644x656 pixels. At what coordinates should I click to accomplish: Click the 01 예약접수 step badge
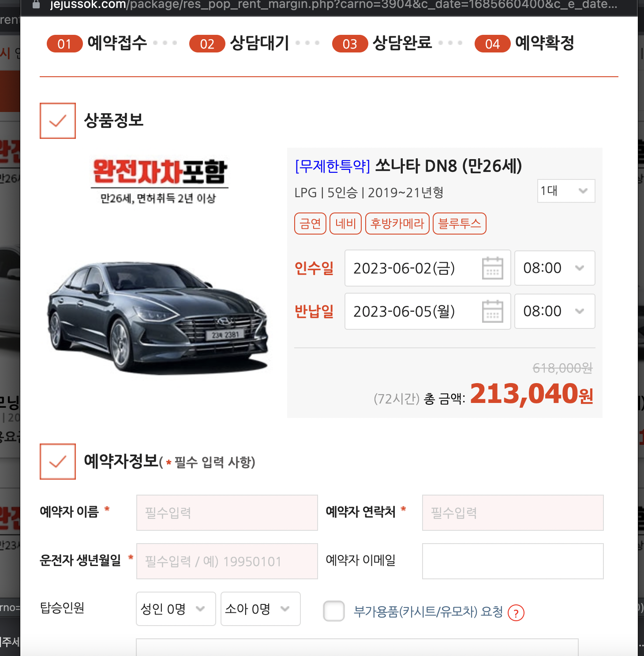click(x=64, y=44)
